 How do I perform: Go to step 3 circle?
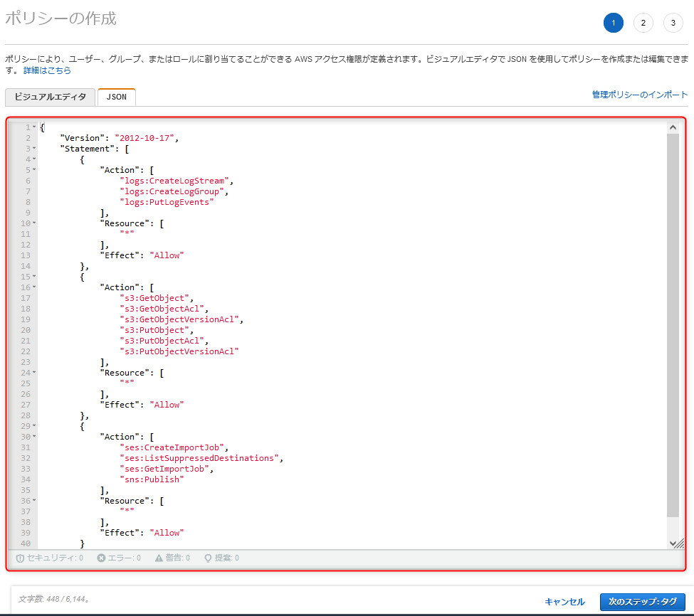[673, 23]
